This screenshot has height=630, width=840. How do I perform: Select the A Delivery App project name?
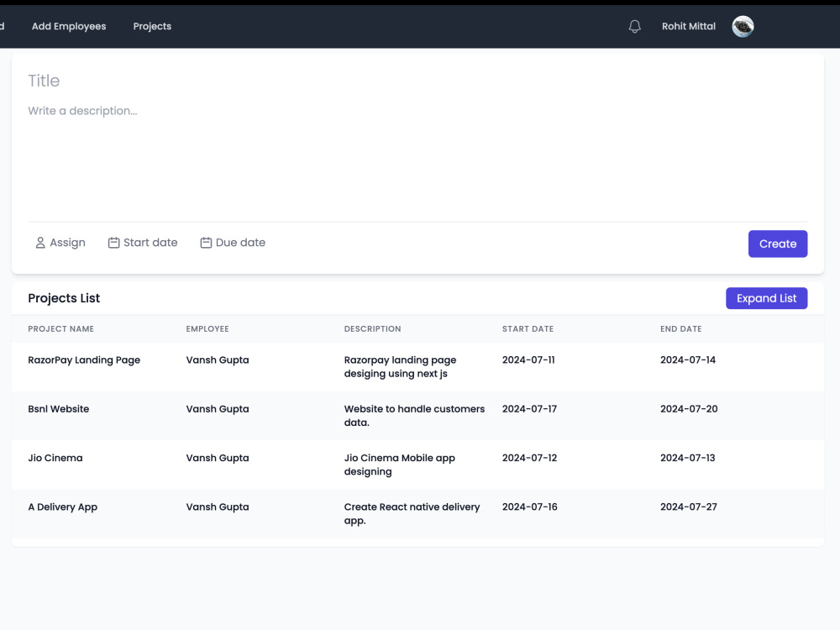pyautogui.click(x=63, y=507)
